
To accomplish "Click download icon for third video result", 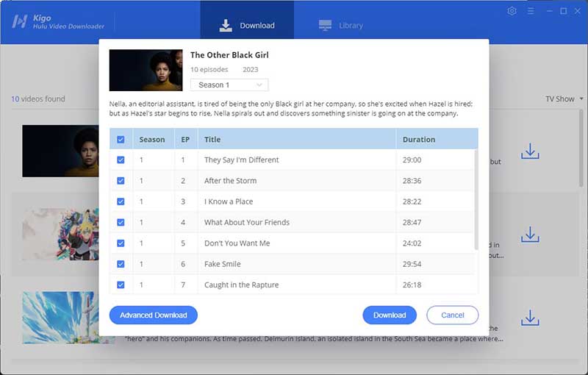I will coord(530,317).
